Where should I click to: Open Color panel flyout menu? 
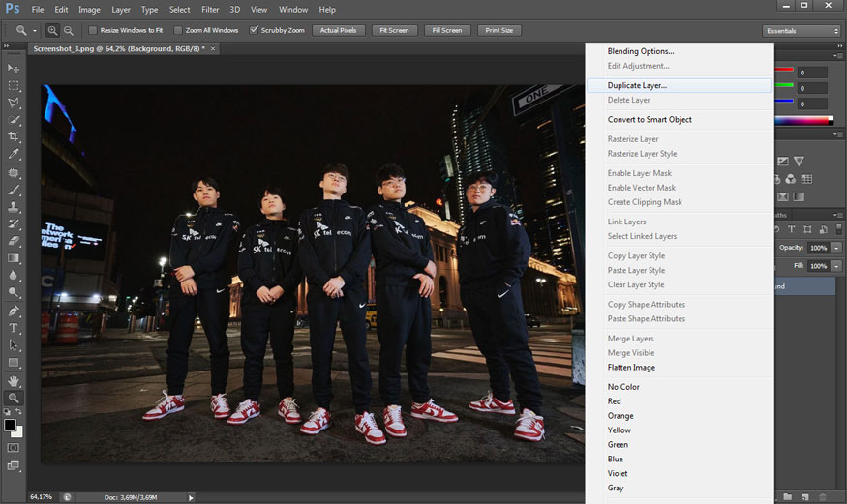click(837, 56)
